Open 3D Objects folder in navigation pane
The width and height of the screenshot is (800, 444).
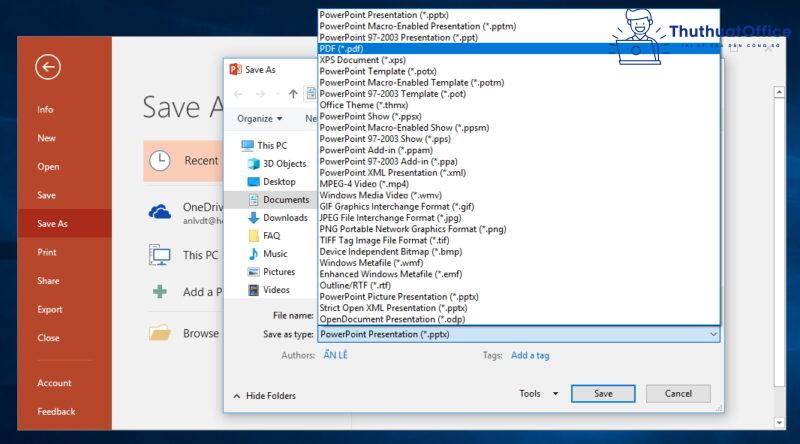[x=284, y=163]
